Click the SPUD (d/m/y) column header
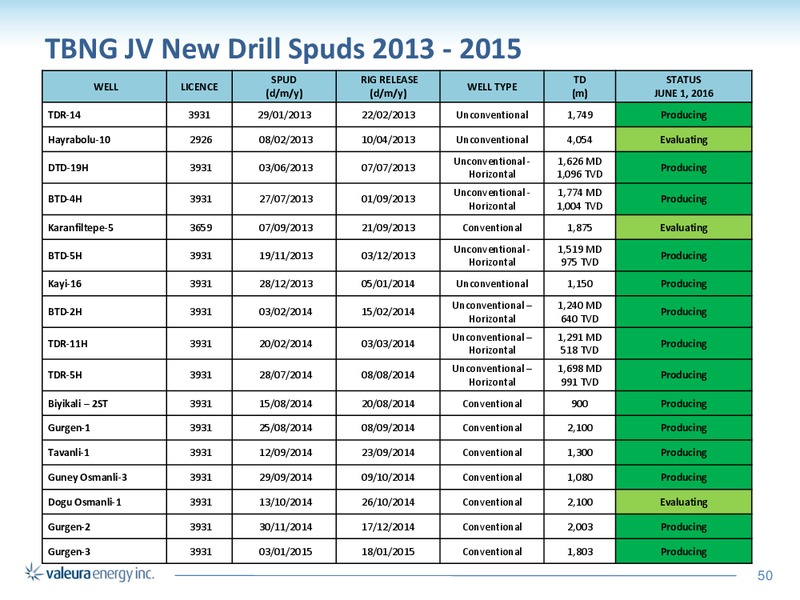This screenshot has height=600, width=800. pyautogui.click(x=284, y=87)
